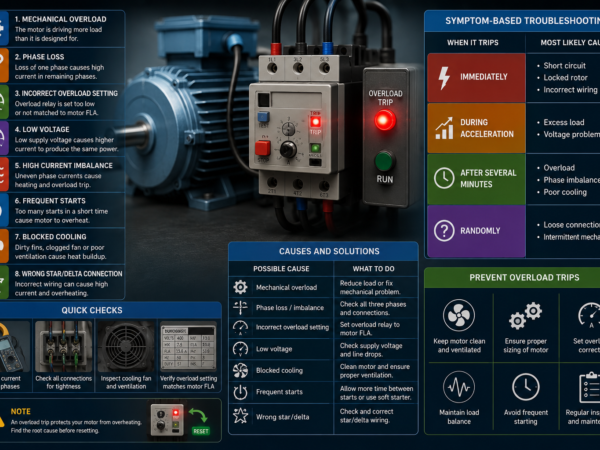The width and height of the screenshot is (600, 450).
Task: Click the '1. MECHANICAL OVERLOAD' heading
Action: (60, 19)
